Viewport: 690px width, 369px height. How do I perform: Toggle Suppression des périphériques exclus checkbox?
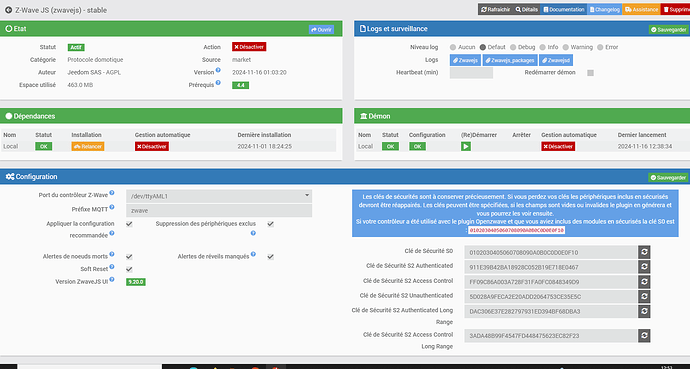[270, 224]
